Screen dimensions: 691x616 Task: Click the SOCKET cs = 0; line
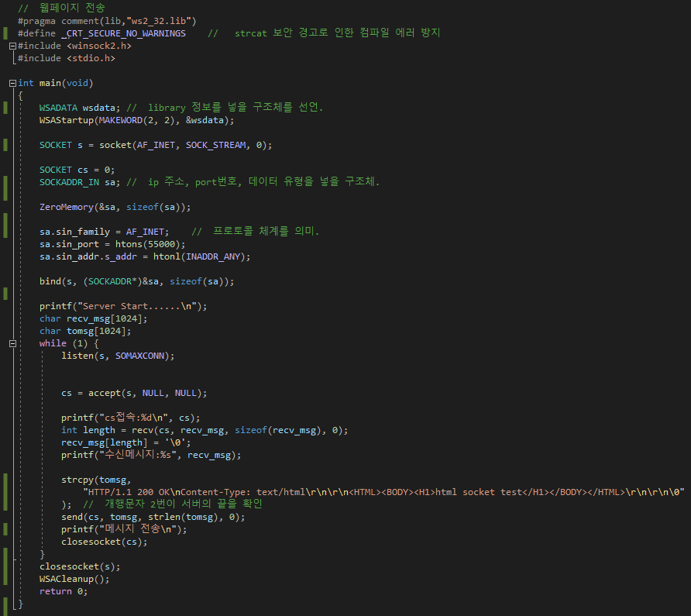(x=77, y=170)
